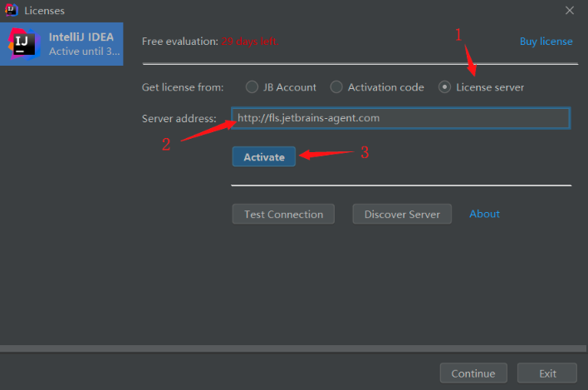
Task: Open the About link
Action: (484, 214)
